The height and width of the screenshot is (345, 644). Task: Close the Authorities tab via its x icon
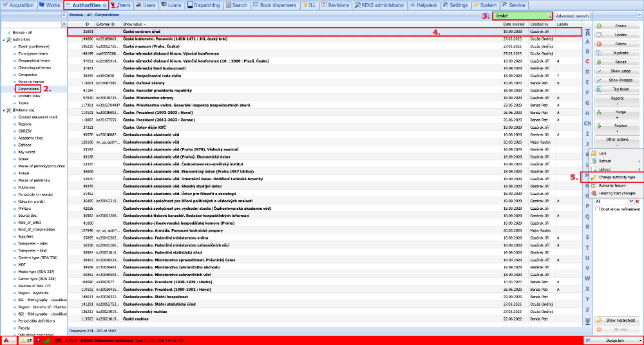pyautogui.click(x=104, y=5)
